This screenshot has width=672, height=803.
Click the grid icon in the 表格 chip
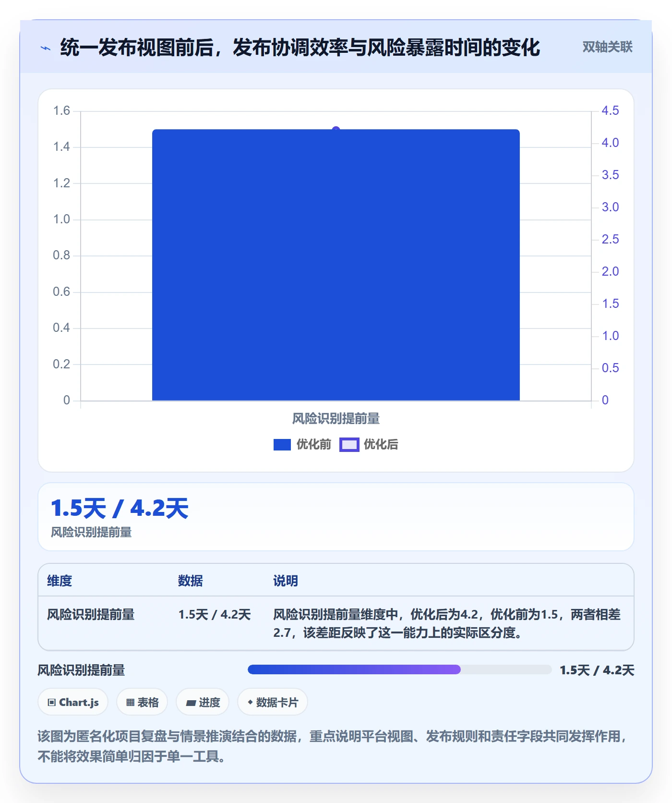[x=130, y=703]
